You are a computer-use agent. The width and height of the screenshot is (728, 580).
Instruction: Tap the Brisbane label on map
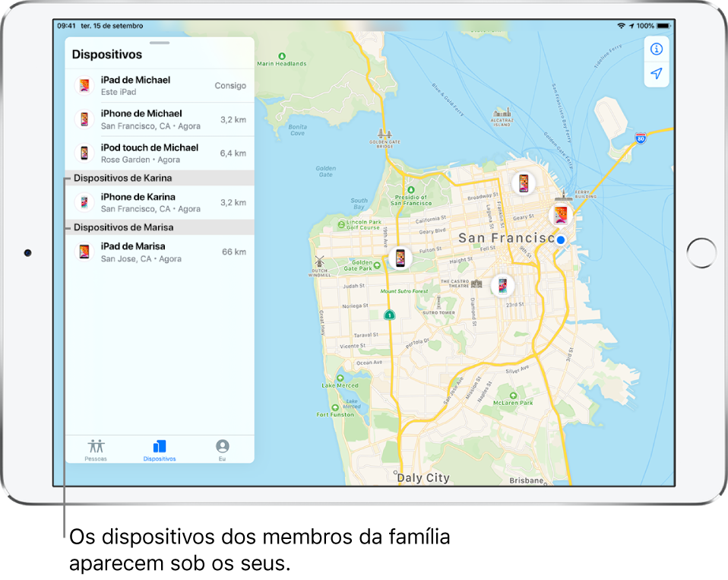tap(527, 480)
